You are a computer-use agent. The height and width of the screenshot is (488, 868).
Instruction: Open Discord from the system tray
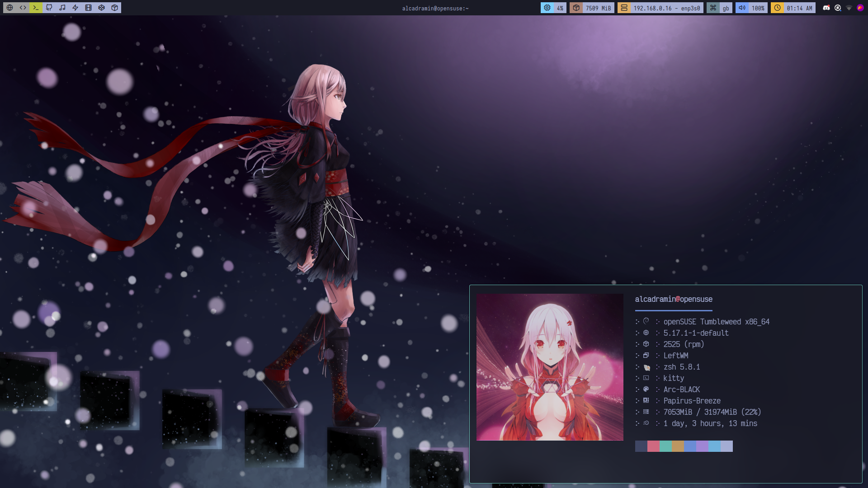826,8
